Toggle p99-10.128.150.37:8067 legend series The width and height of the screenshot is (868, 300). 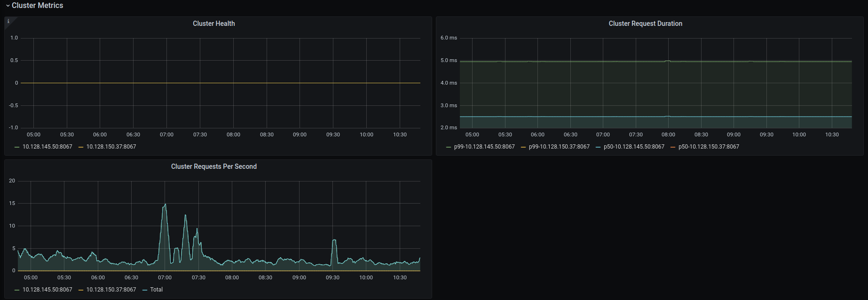[559, 147]
